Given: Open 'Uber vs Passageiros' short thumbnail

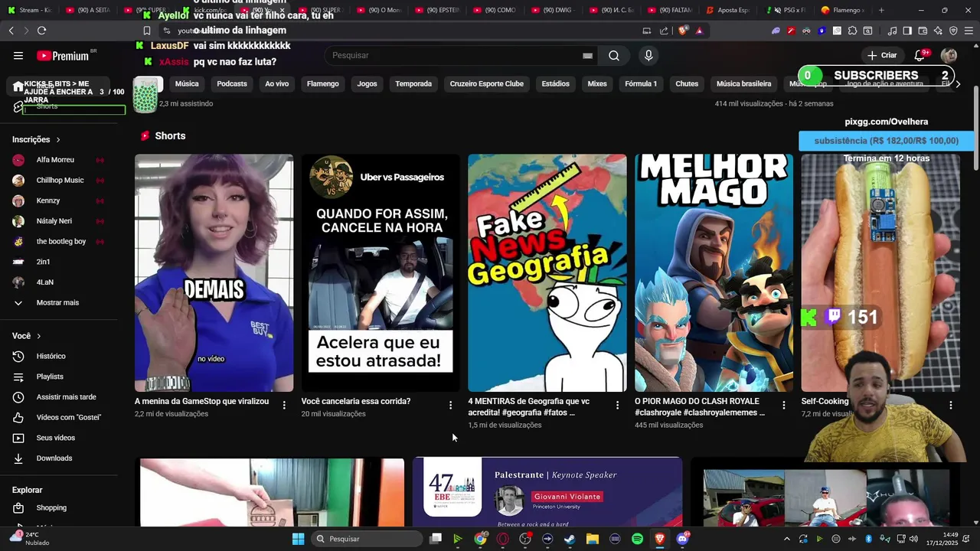Looking at the screenshot, I should [x=381, y=273].
